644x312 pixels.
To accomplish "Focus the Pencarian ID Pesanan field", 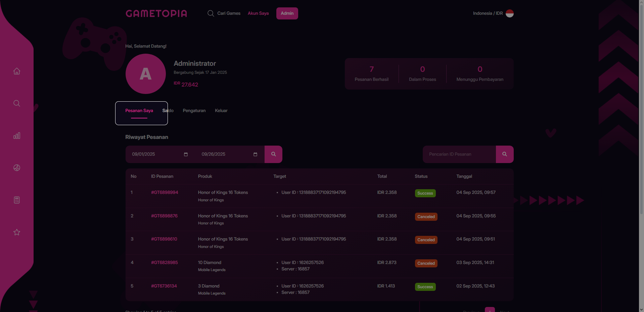I will 459,154.
